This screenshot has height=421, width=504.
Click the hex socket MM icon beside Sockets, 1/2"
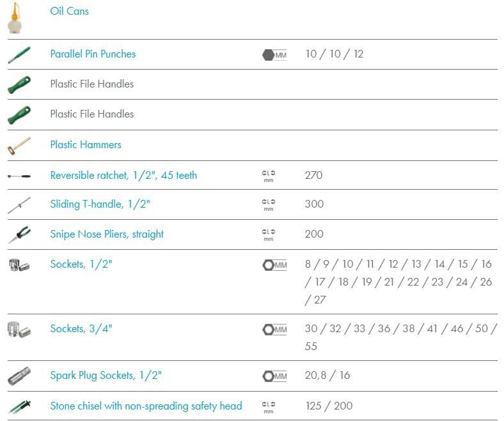click(x=274, y=265)
